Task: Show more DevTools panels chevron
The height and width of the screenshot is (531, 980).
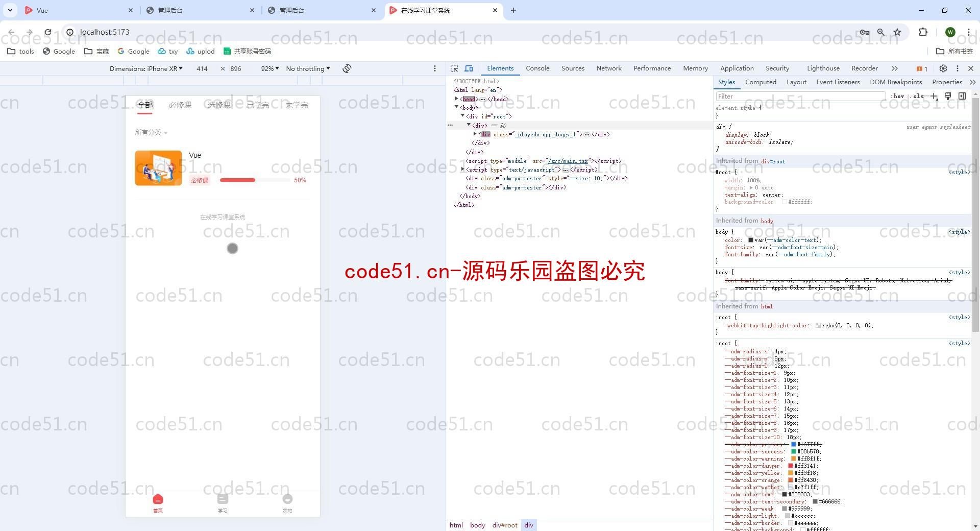Action: coord(894,68)
